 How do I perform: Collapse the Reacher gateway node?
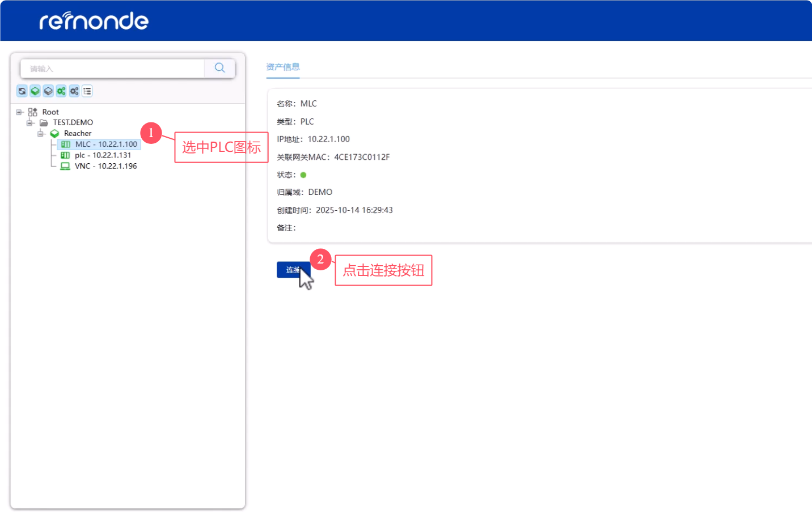tap(41, 134)
